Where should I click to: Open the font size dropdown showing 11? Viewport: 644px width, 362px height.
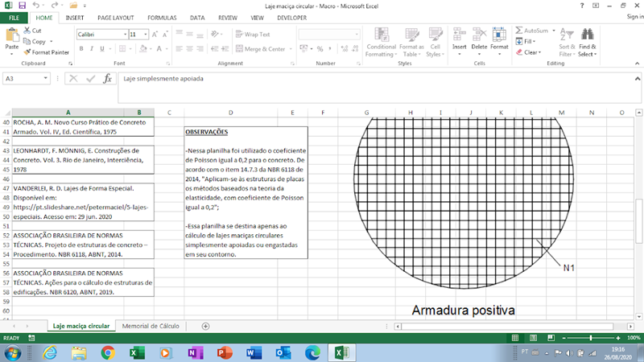click(146, 35)
